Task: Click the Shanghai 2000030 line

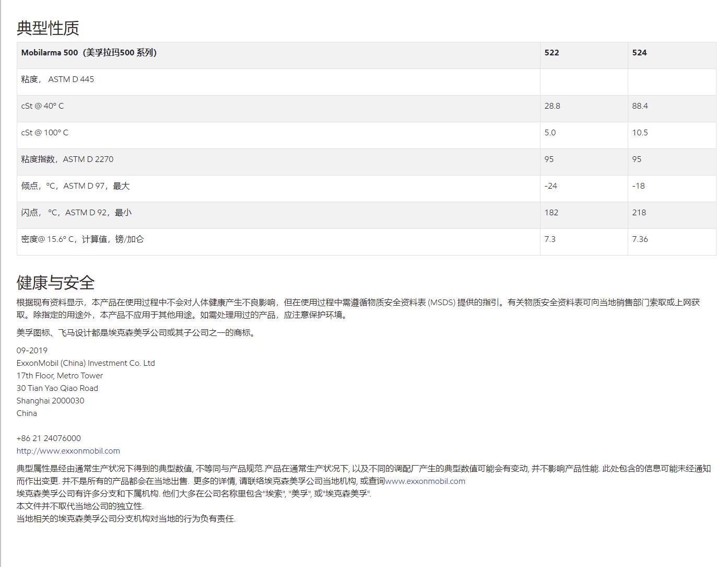Action: pos(50,401)
